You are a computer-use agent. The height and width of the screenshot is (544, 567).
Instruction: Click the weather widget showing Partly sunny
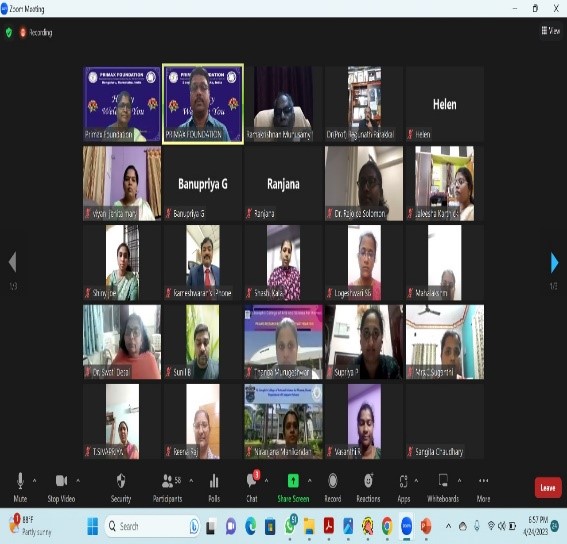point(30,526)
